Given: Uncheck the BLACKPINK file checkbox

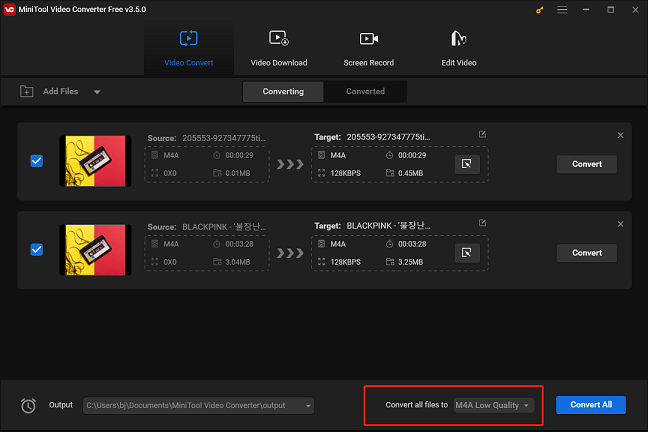Looking at the screenshot, I should pyautogui.click(x=37, y=250).
